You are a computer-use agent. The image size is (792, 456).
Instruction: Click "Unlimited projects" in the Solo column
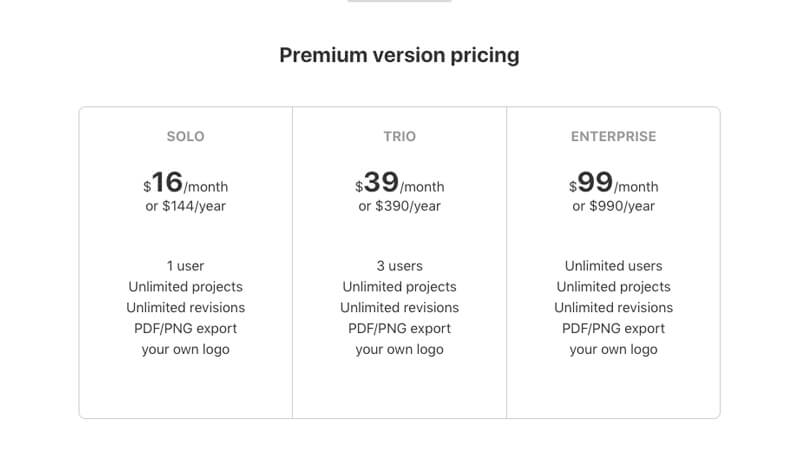[x=185, y=287]
